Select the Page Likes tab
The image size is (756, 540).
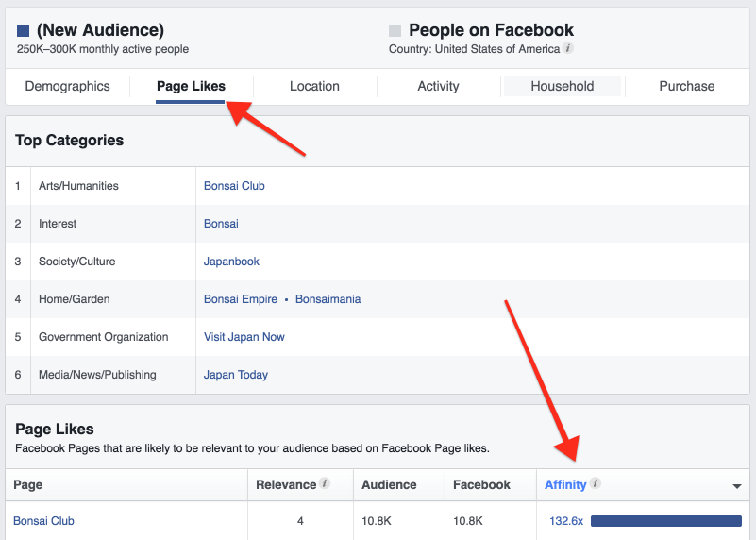[191, 86]
